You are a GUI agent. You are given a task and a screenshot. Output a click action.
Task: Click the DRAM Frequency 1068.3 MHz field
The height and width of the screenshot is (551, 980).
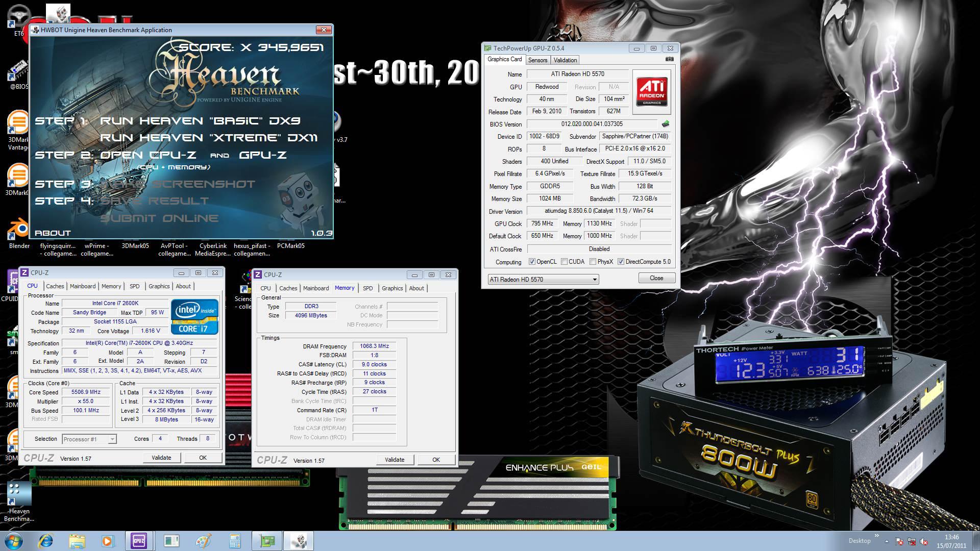tap(374, 346)
